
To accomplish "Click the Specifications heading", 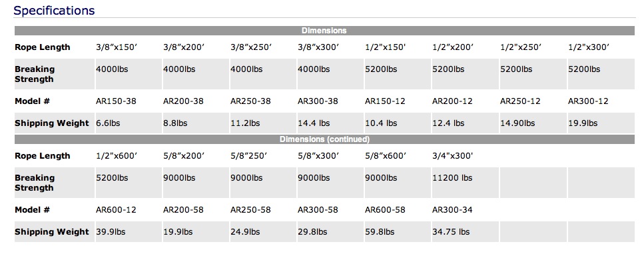I will tap(54, 10).
